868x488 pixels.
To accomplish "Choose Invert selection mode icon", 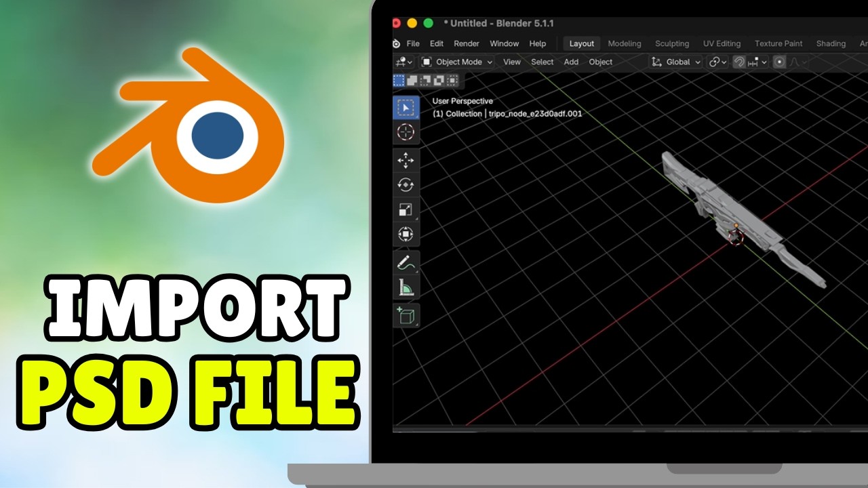I will click(x=439, y=80).
